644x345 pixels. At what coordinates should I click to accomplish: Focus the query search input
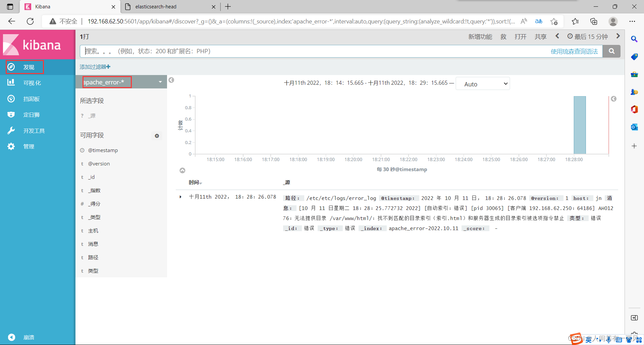click(x=315, y=51)
